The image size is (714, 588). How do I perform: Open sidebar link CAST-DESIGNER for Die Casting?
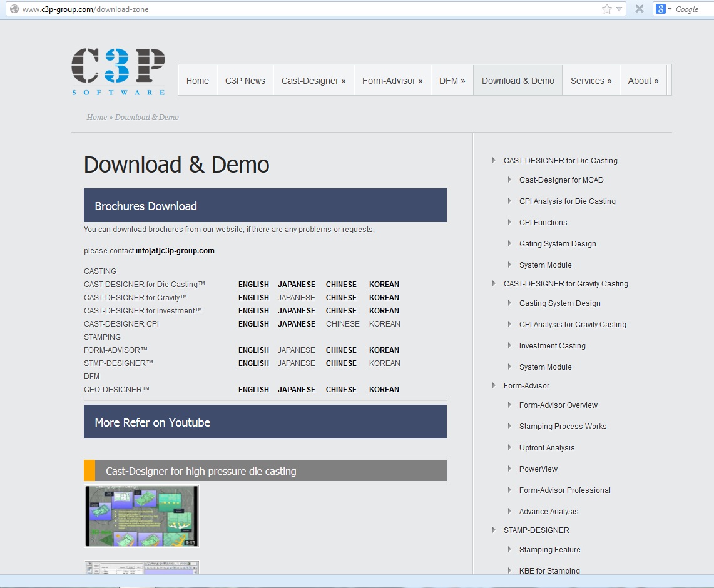561,161
